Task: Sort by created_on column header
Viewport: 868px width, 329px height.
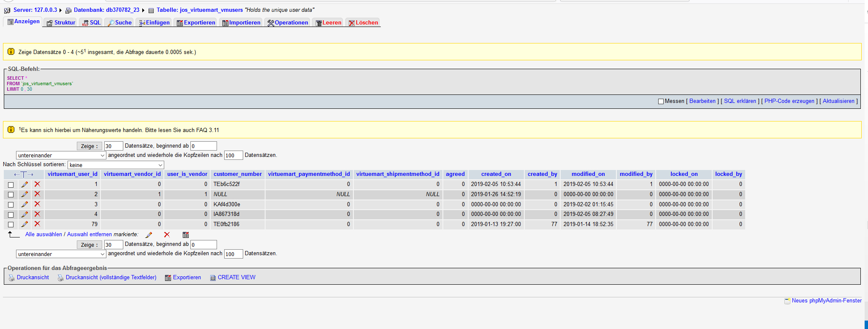Action: [x=496, y=174]
